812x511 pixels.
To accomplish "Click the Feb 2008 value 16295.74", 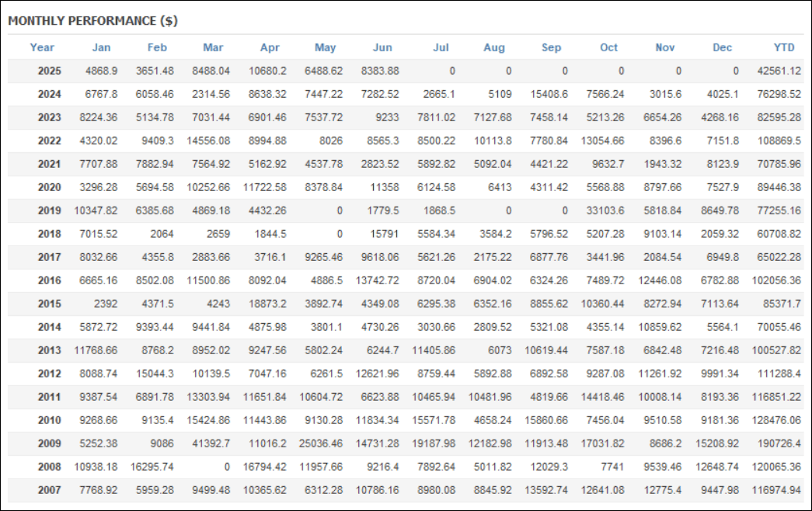I will pos(152,467).
